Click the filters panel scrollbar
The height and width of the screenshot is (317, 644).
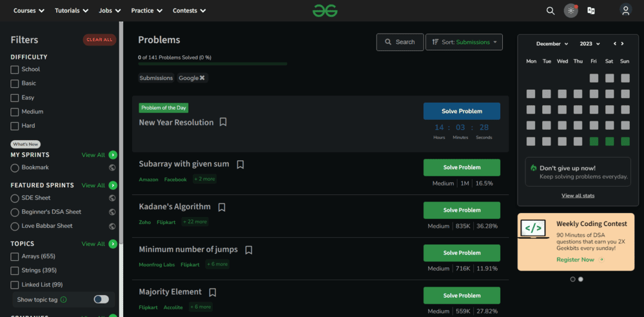(x=121, y=132)
